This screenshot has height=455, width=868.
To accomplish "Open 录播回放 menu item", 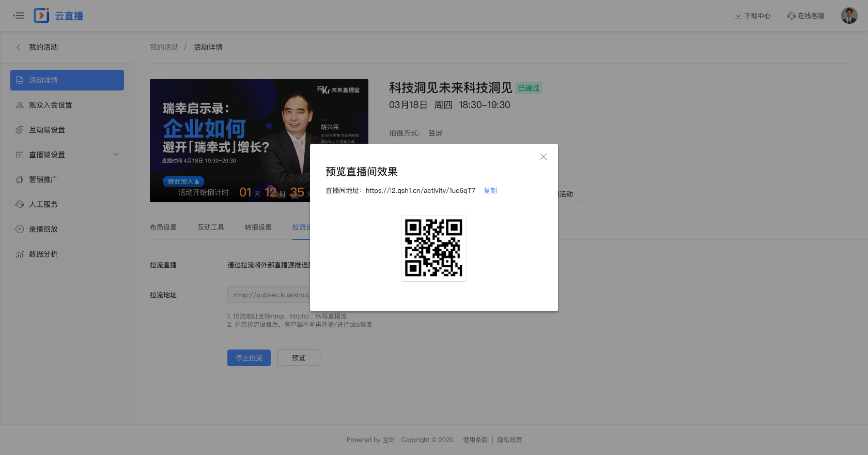I will click(67, 229).
